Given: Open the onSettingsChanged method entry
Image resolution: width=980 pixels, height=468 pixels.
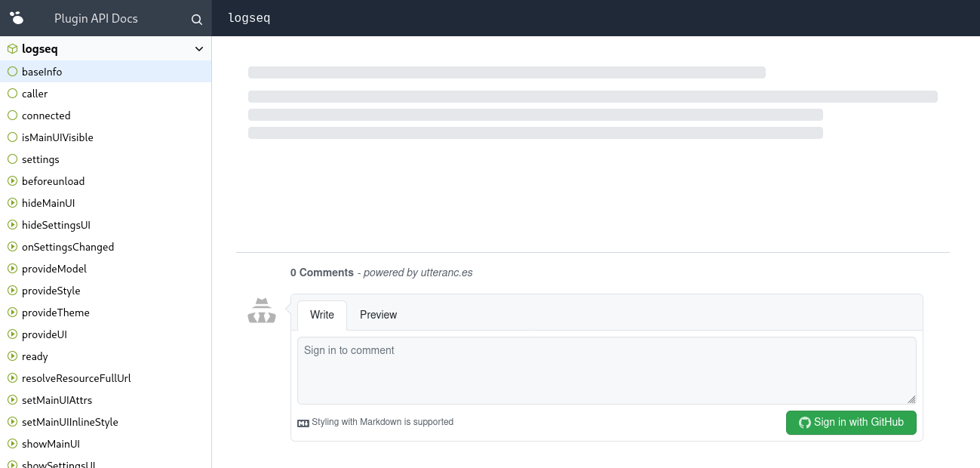Looking at the screenshot, I should pyautogui.click(x=68, y=247).
